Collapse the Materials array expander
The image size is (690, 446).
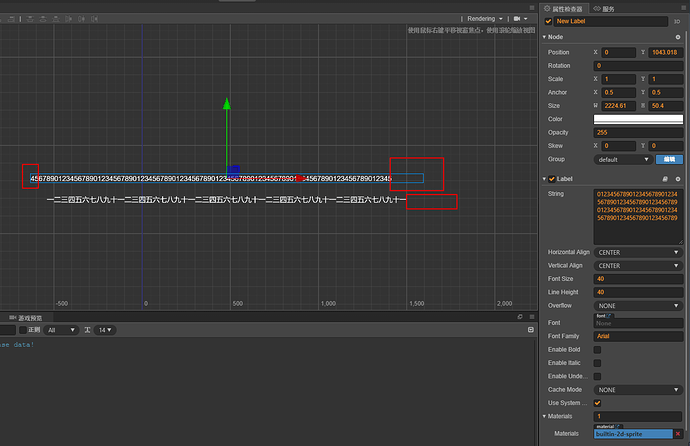tap(544, 416)
